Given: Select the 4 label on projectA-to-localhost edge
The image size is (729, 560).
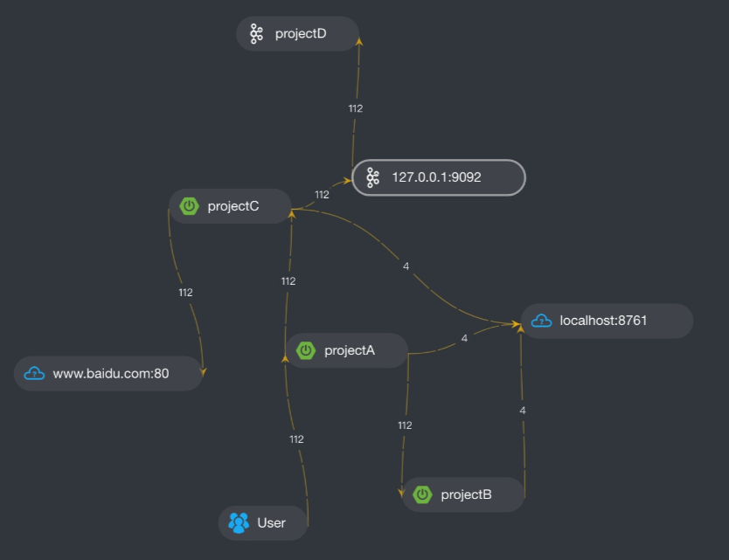Looking at the screenshot, I should pos(464,338).
